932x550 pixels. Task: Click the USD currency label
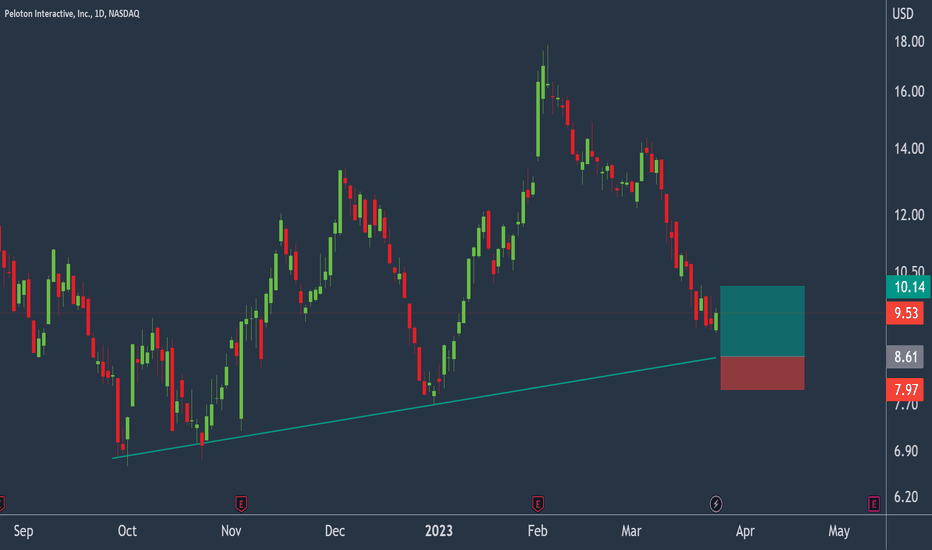point(903,14)
